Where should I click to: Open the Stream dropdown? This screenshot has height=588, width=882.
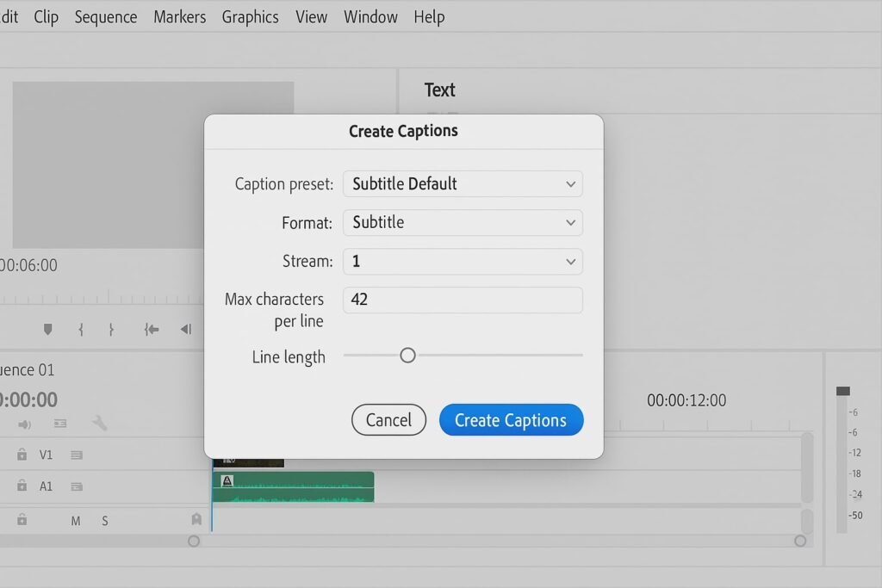463,261
